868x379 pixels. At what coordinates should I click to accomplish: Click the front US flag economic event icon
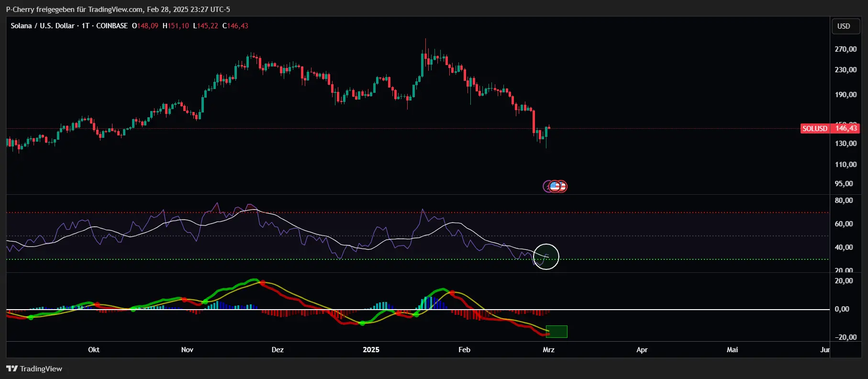click(555, 186)
